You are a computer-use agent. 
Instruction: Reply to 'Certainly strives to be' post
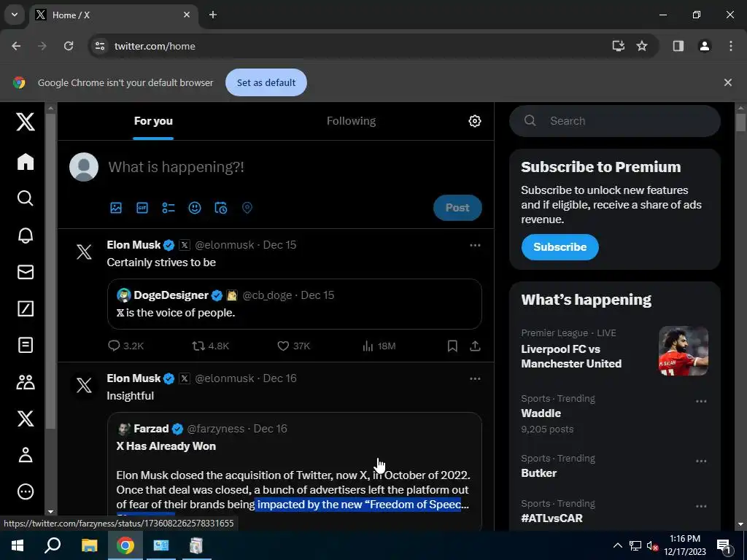[125, 346]
